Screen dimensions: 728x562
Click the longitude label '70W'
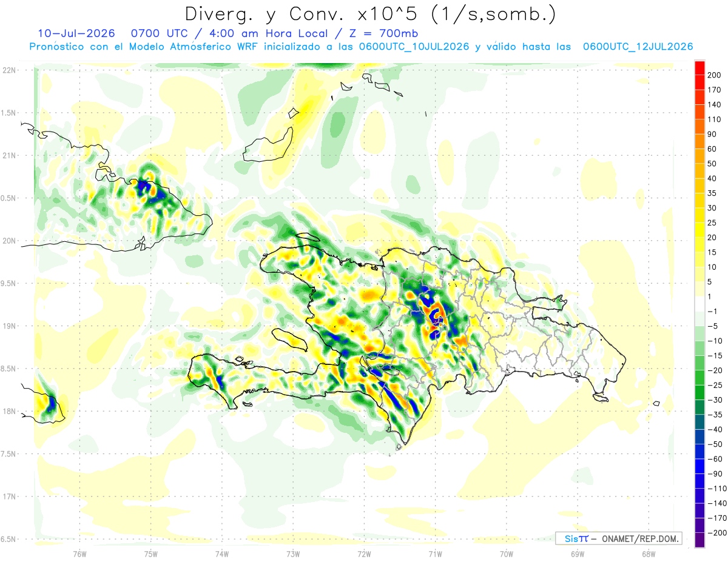[506, 554]
